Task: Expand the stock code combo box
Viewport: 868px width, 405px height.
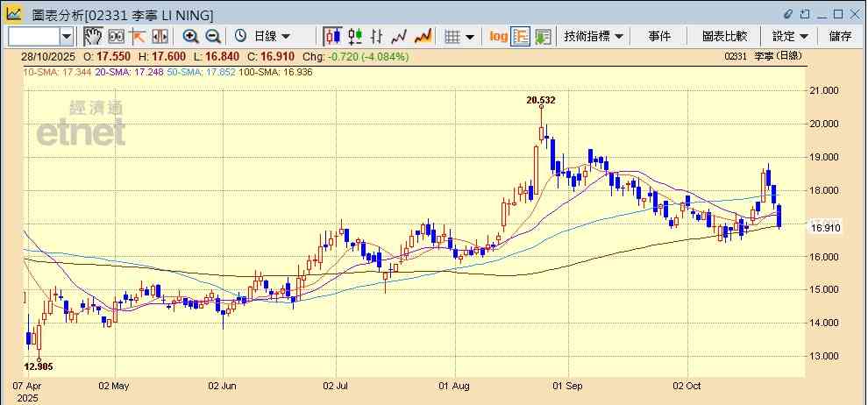Action: [67, 36]
